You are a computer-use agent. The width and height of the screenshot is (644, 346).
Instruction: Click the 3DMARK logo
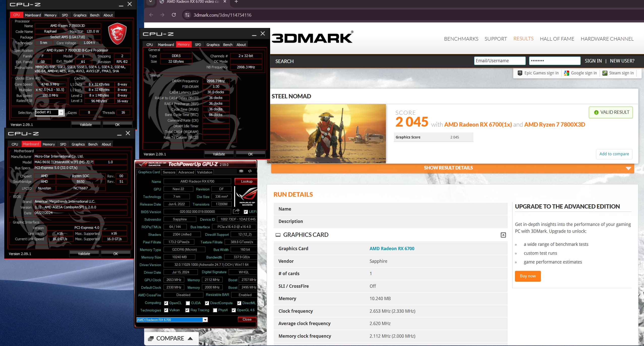[312, 37]
